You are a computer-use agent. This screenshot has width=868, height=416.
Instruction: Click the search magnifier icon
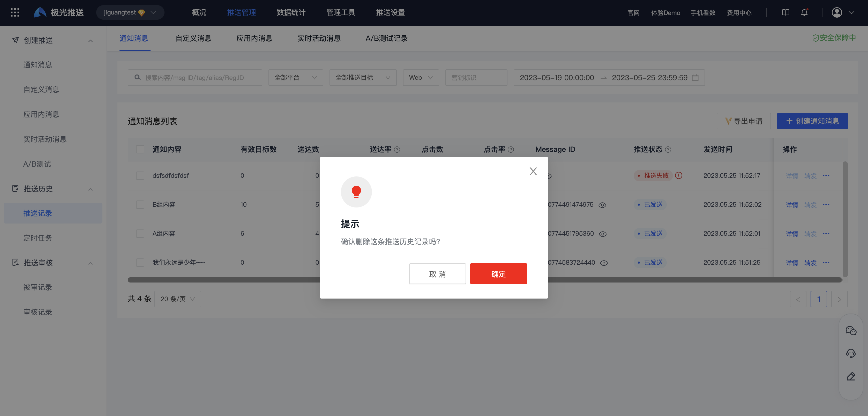click(x=138, y=78)
